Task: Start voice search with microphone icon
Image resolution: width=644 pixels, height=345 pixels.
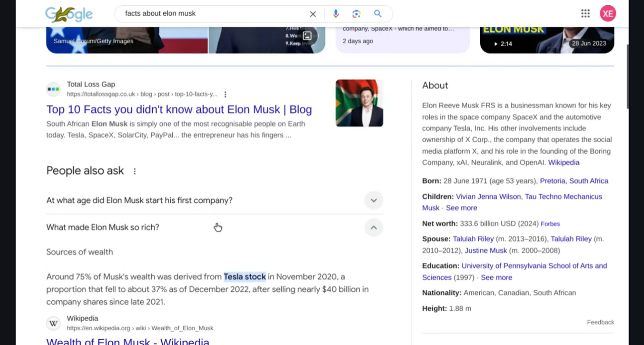Action: 336,14
